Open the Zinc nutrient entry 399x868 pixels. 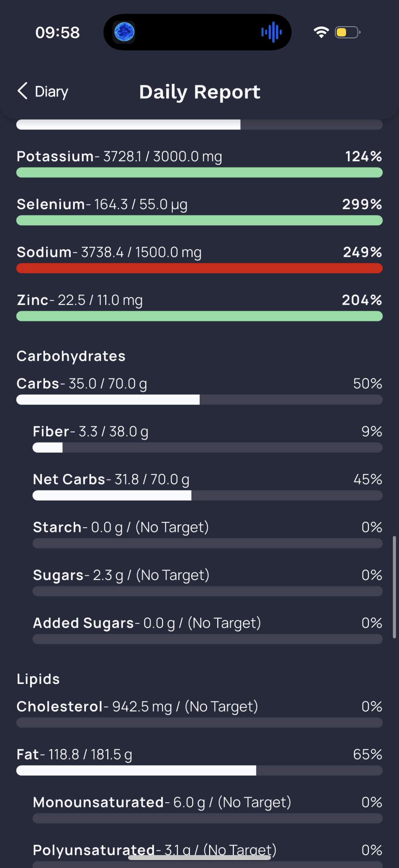199,307
